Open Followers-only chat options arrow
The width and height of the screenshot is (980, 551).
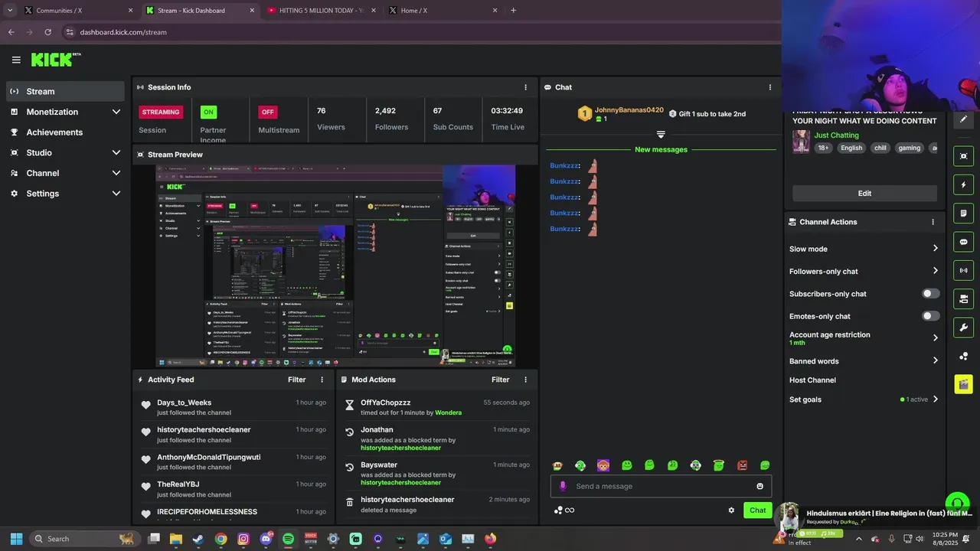tap(935, 271)
